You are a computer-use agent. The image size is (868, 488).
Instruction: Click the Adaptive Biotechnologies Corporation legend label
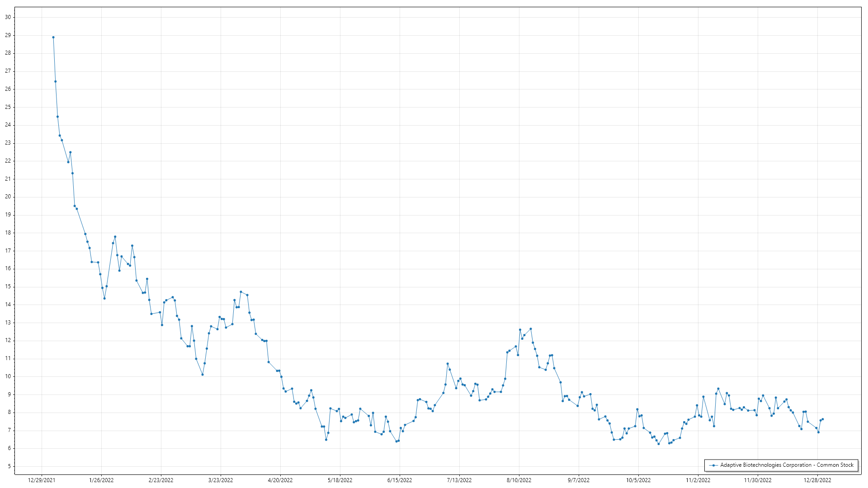787,465
